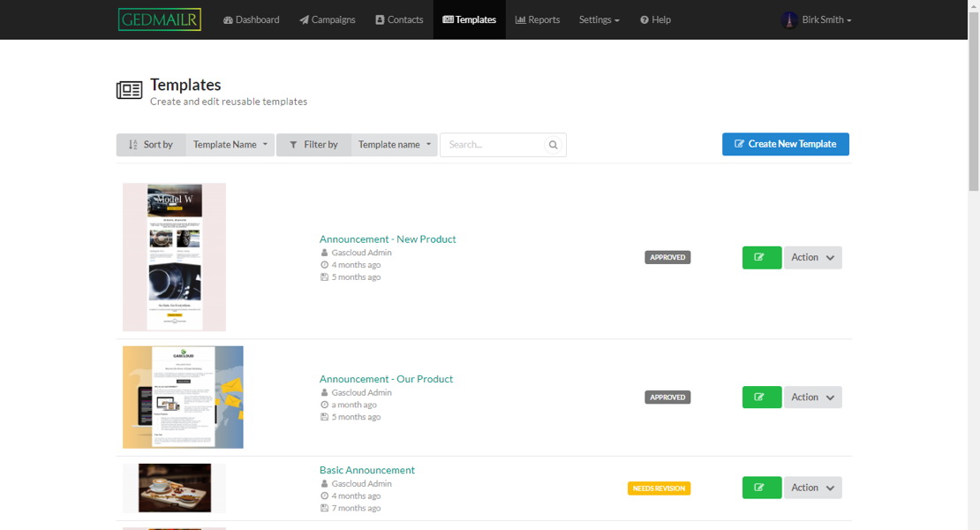Click the search magnifier icon

pos(554,145)
